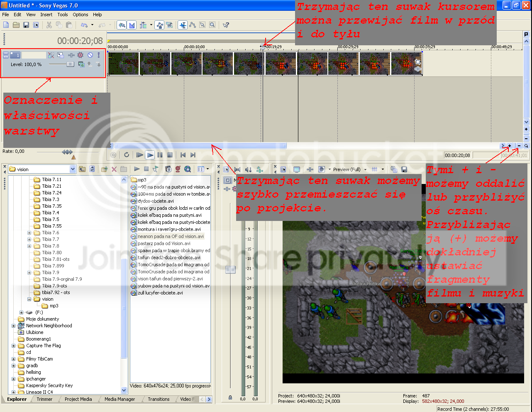Toggle Automatic Crossfades button

click(x=132, y=25)
